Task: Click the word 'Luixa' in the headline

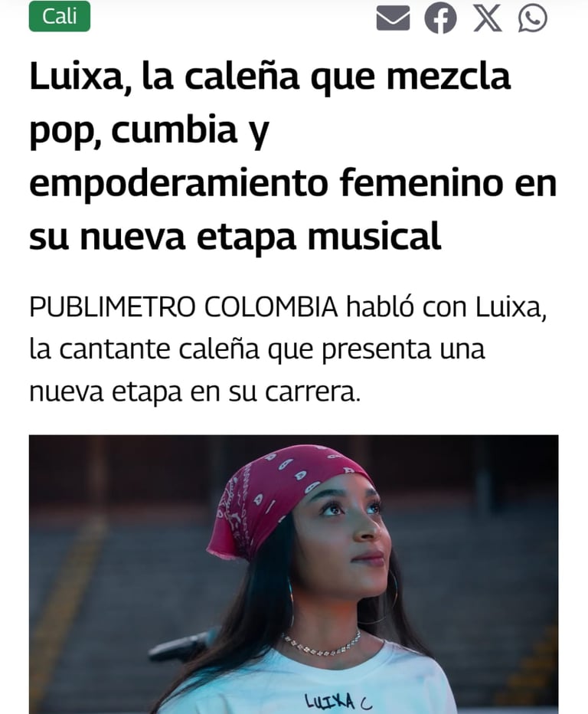Action: (77, 77)
